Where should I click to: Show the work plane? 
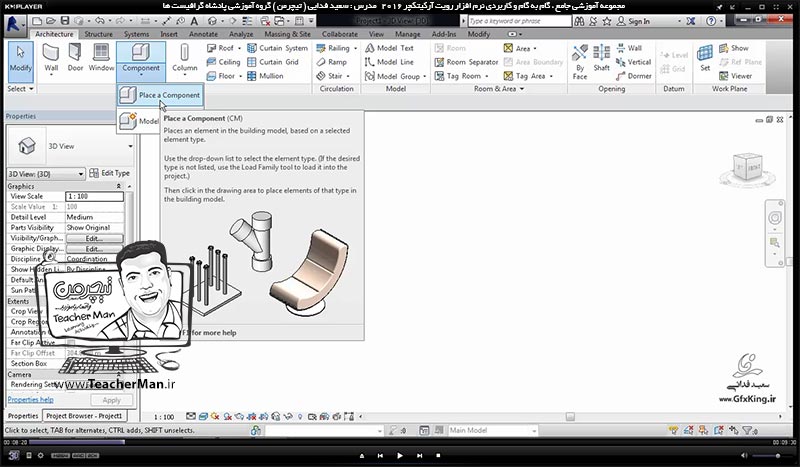click(x=734, y=48)
